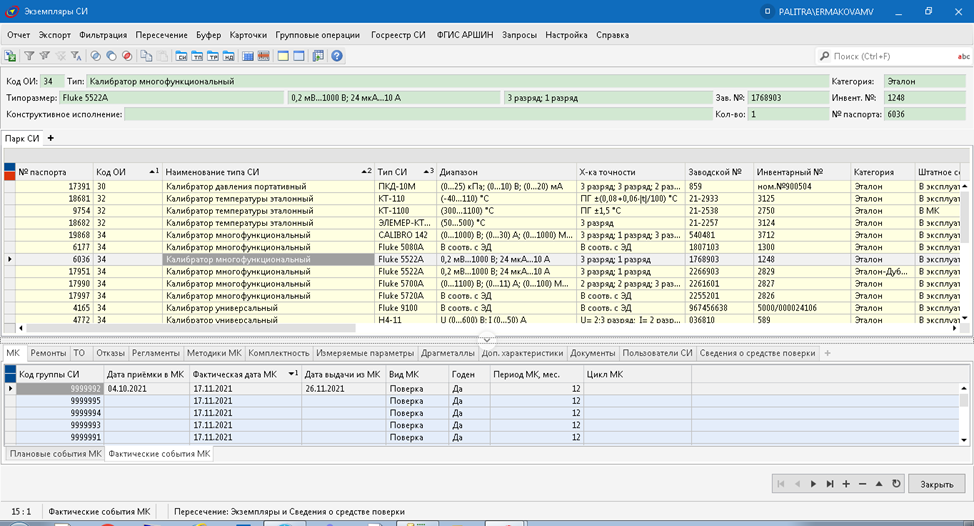Click down arrow of upper grid vertical scrollbar

(965, 317)
